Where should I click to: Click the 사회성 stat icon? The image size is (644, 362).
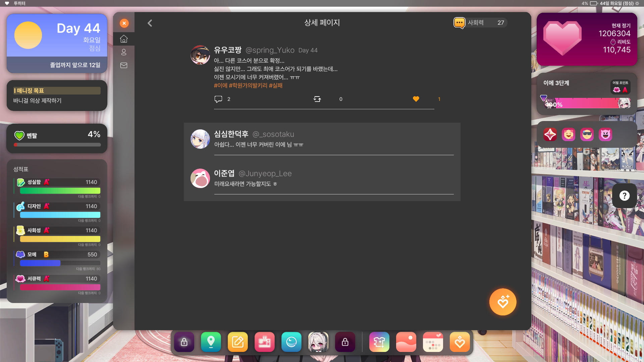[20, 230]
